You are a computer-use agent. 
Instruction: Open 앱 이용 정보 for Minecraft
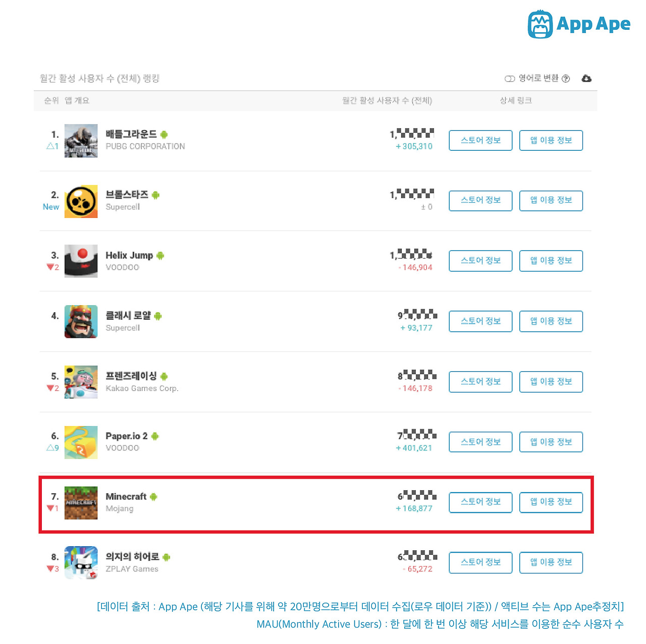coord(551,502)
